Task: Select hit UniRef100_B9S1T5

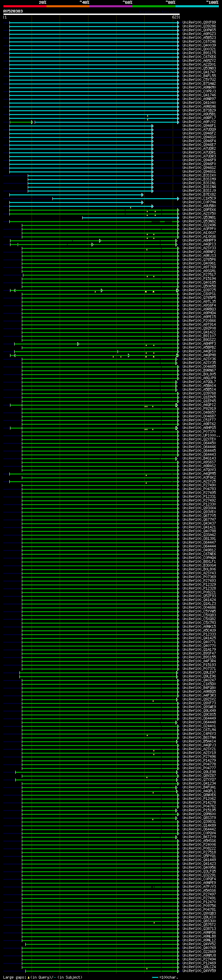Action: (199, 53)
